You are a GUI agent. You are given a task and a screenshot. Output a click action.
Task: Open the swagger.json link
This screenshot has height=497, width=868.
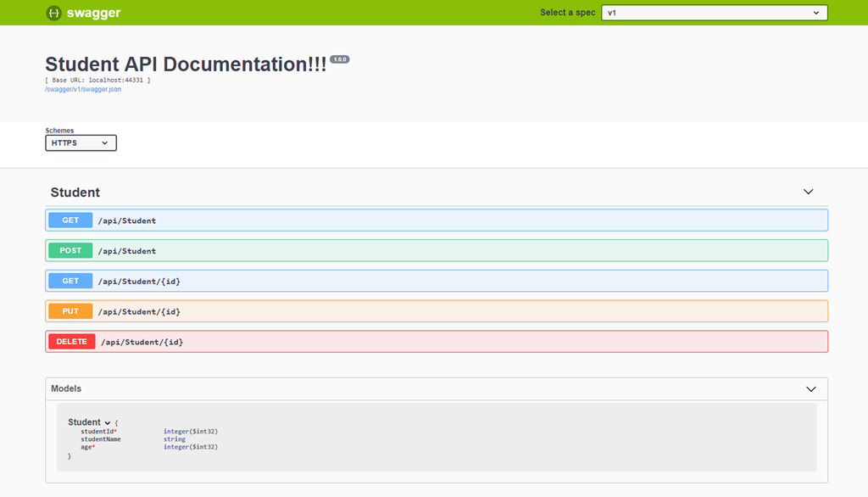coord(83,89)
